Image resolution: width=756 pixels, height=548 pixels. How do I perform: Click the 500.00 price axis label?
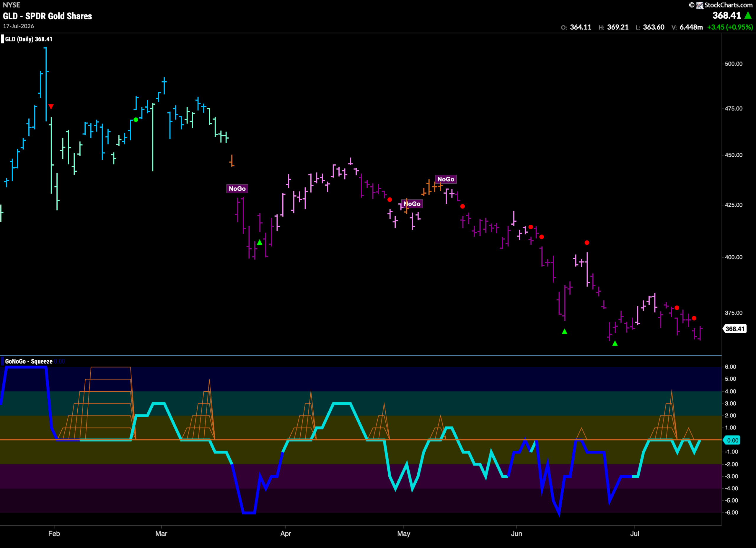734,64
